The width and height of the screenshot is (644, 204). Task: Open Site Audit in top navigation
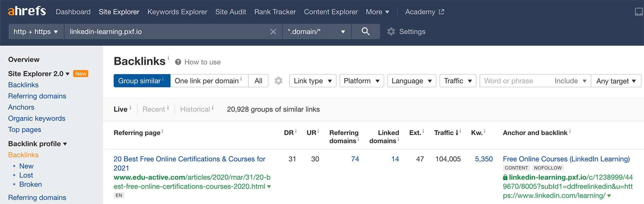pos(231,12)
